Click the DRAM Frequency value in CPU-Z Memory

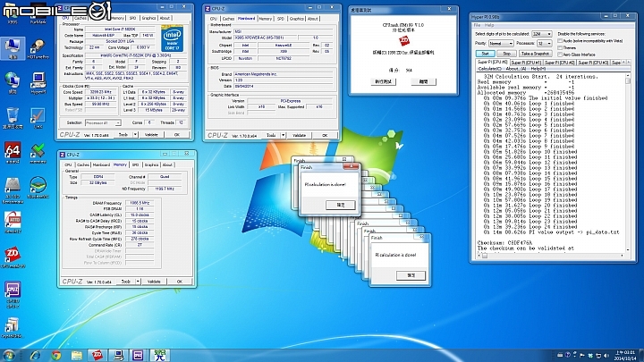[140, 203]
